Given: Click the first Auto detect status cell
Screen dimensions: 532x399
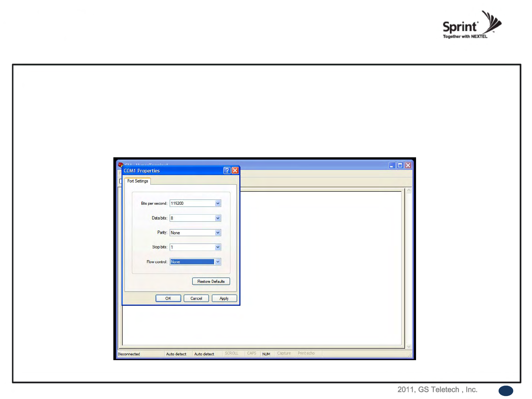Looking at the screenshot, I should tap(176, 354).
